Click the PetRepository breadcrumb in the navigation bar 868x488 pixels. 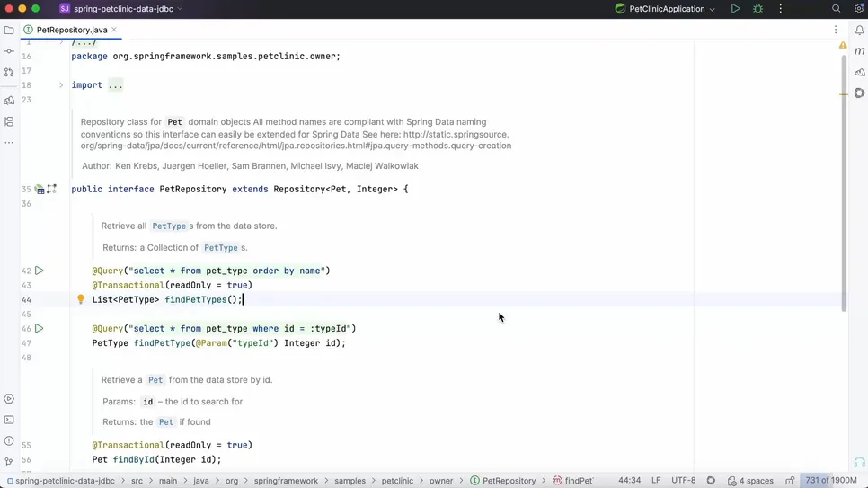(508, 481)
